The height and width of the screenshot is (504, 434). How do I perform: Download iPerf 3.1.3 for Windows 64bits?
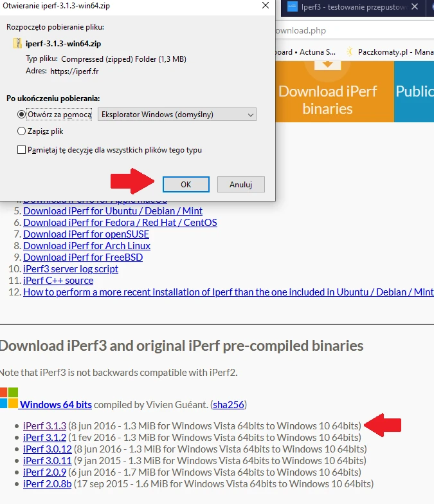coord(44,426)
